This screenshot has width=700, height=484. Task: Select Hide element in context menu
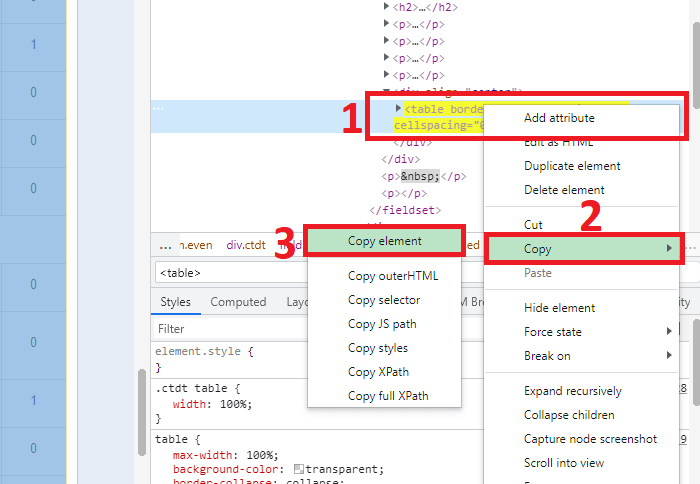(x=559, y=308)
